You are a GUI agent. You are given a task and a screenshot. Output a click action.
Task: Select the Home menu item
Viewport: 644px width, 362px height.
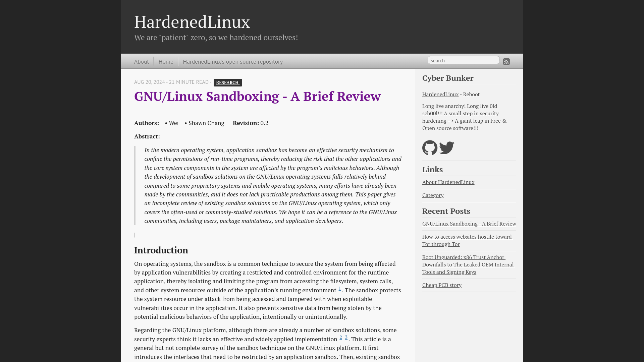[x=166, y=61]
